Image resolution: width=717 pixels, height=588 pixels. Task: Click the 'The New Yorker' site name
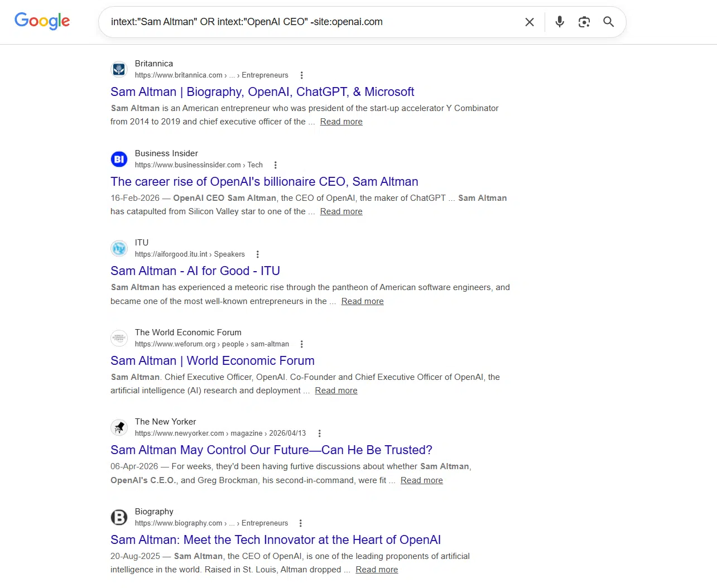166,422
